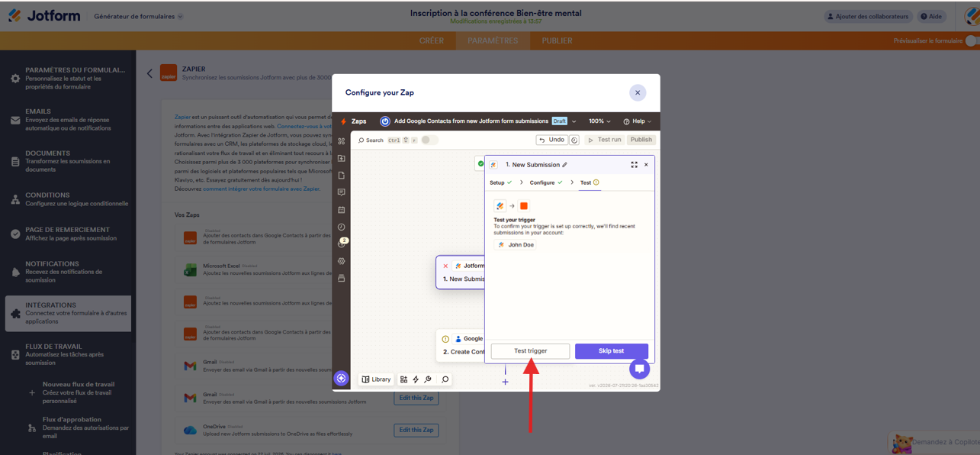Image resolution: width=980 pixels, height=455 pixels.
Task: Go back with the arrow beside Zapier
Action: tap(149, 74)
